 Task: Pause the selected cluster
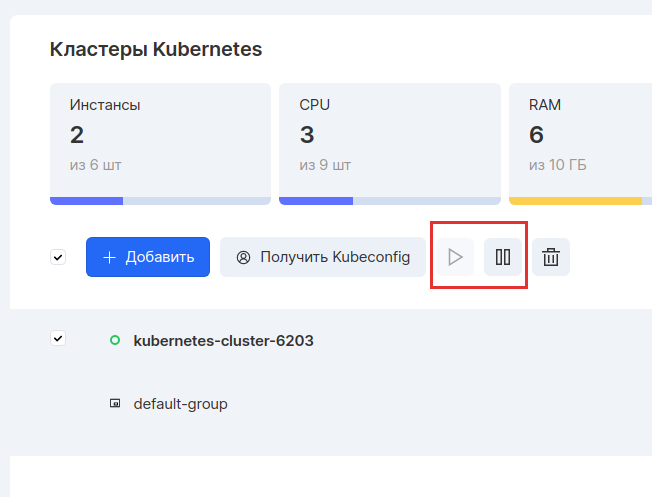503,257
